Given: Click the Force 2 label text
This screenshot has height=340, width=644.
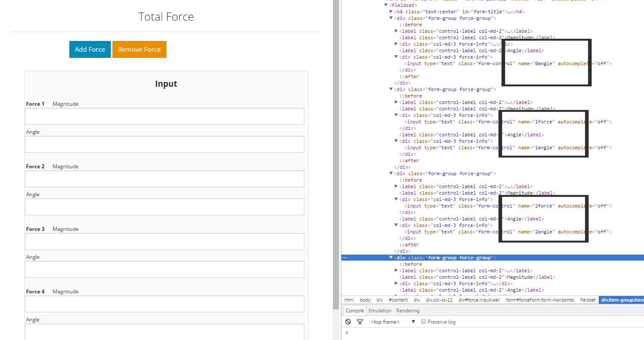Looking at the screenshot, I should coord(35,167).
